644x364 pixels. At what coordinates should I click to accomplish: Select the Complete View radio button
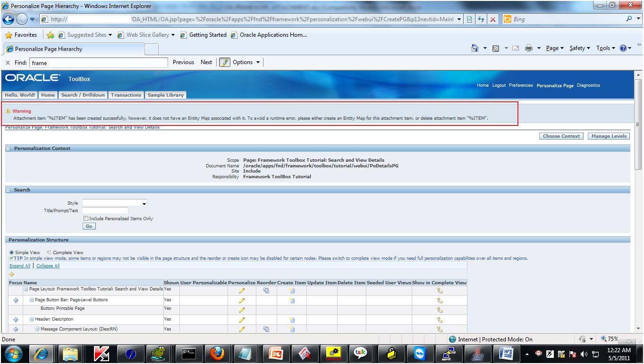pos(49,253)
